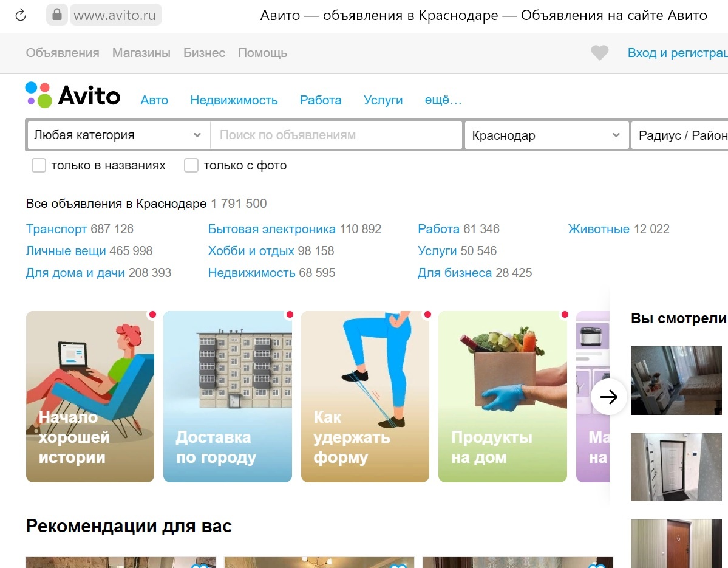Open favorites via the heart icon
The height and width of the screenshot is (568, 728).
[x=599, y=53]
